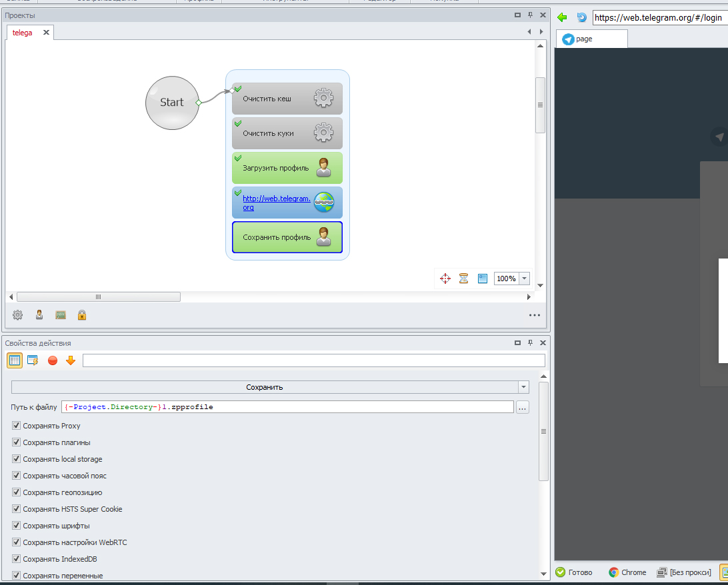The height and width of the screenshot is (585, 728).
Task: Select the table view icon in action properties
Action: pyautogui.click(x=15, y=360)
